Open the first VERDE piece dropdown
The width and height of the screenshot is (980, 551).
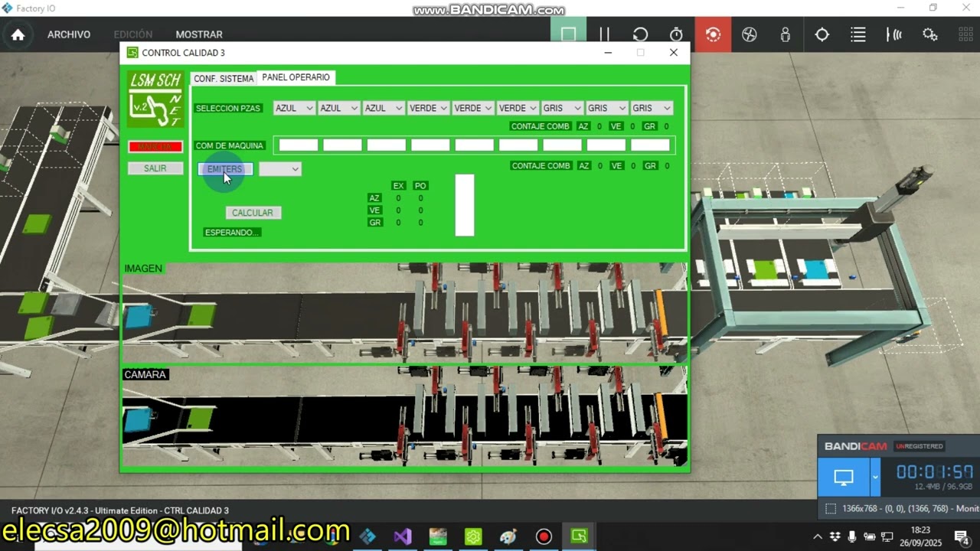428,109
